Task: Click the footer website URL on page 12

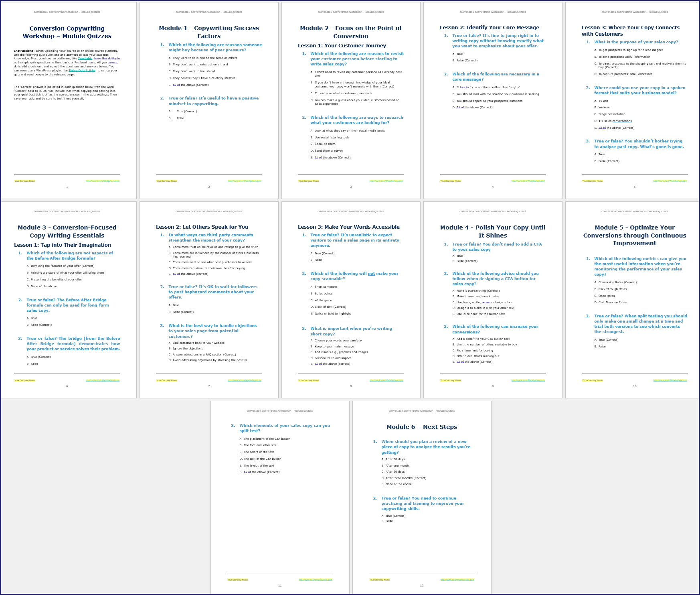Action: [457, 580]
